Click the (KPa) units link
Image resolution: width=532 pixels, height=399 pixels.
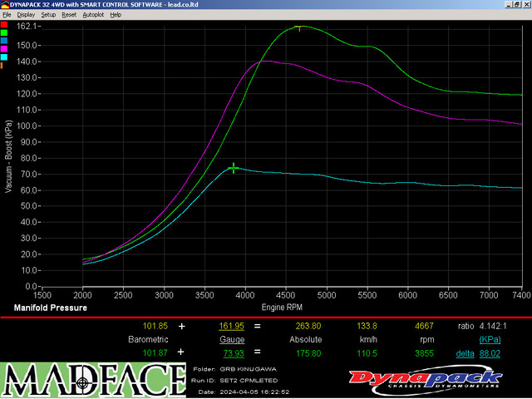(491, 340)
